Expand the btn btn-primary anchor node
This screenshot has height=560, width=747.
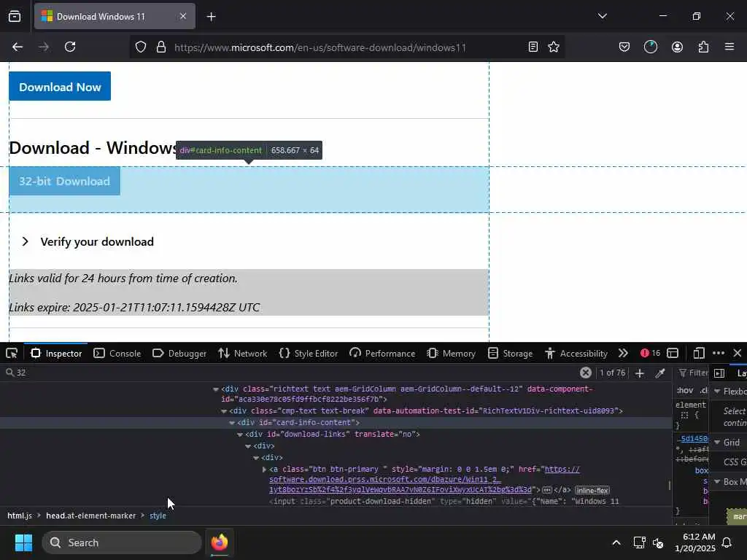point(264,470)
